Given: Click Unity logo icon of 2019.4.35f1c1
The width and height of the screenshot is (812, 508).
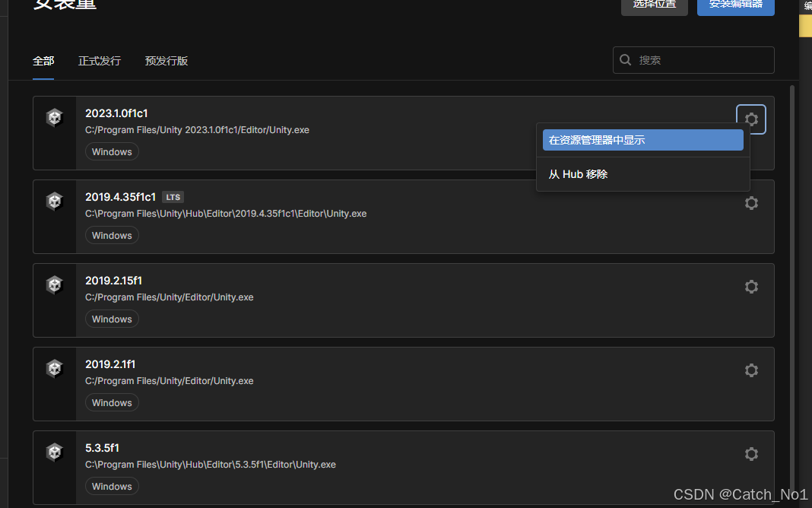Looking at the screenshot, I should pyautogui.click(x=55, y=201).
